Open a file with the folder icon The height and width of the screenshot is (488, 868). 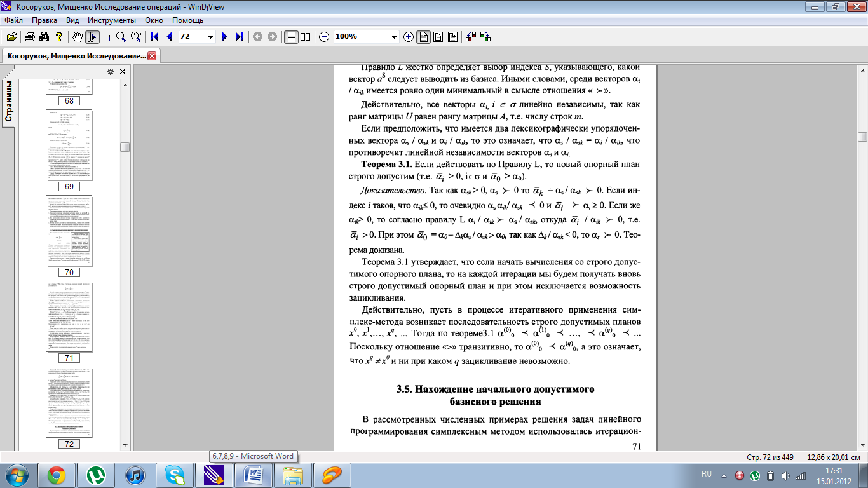[x=11, y=37]
